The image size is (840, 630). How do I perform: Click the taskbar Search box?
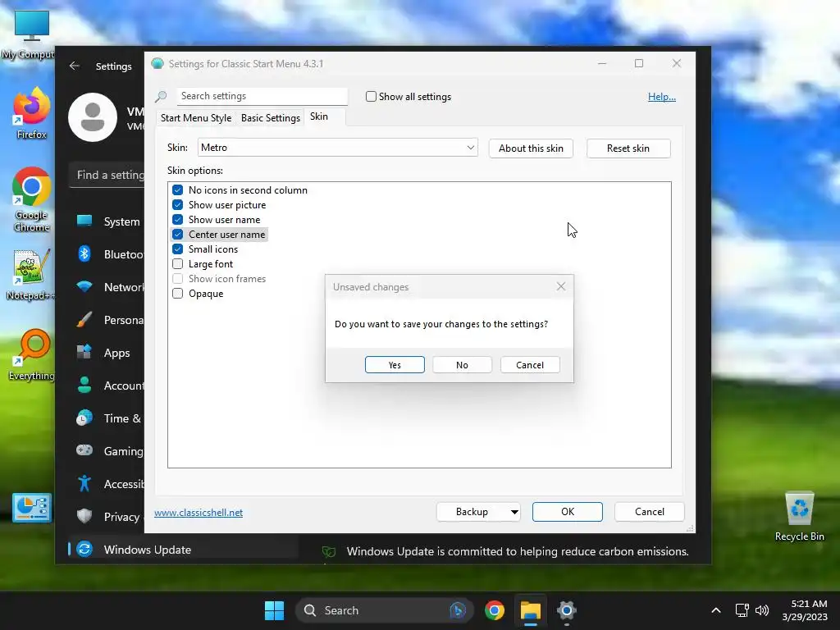coord(384,610)
